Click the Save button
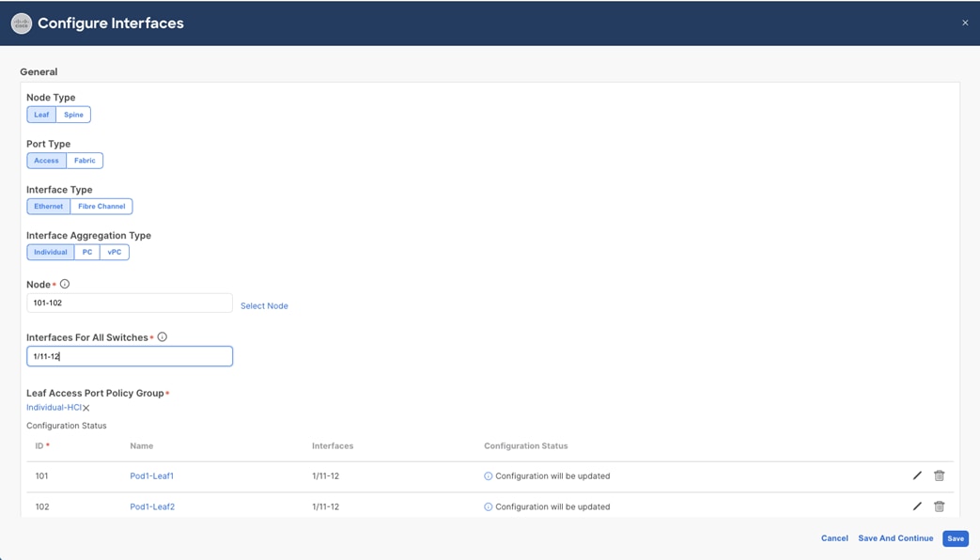 pos(955,538)
